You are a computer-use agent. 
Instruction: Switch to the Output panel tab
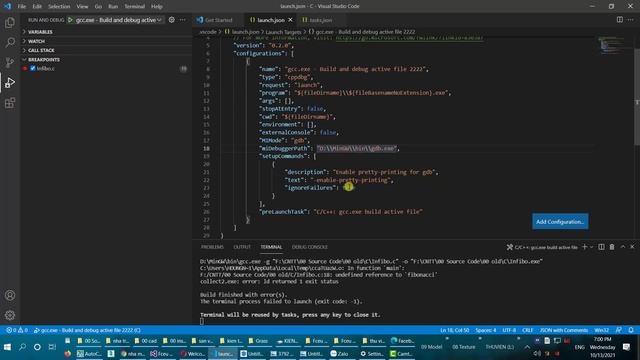tap(242, 247)
